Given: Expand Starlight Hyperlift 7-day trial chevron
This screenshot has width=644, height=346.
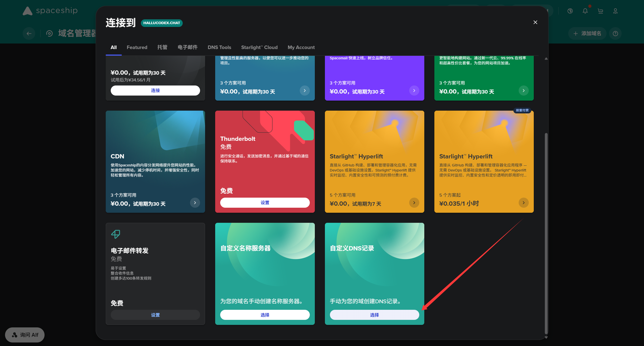Looking at the screenshot, I should pos(414,203).
